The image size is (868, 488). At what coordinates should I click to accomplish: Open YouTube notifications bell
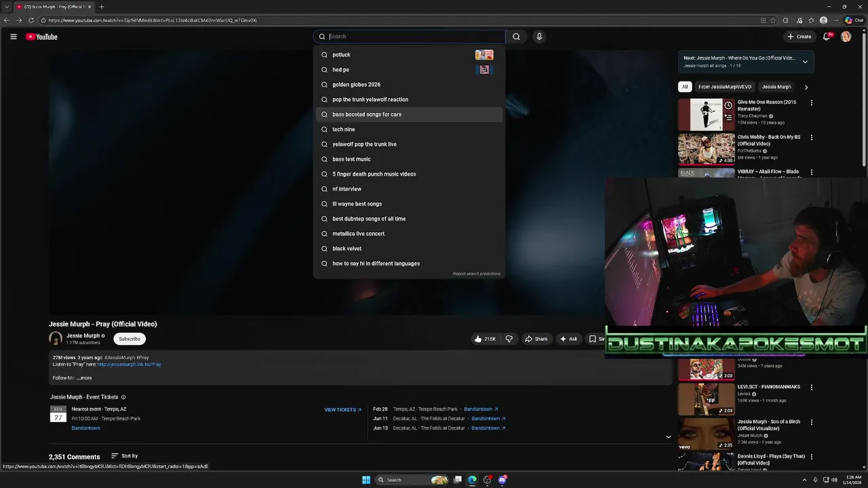(826, 37)
